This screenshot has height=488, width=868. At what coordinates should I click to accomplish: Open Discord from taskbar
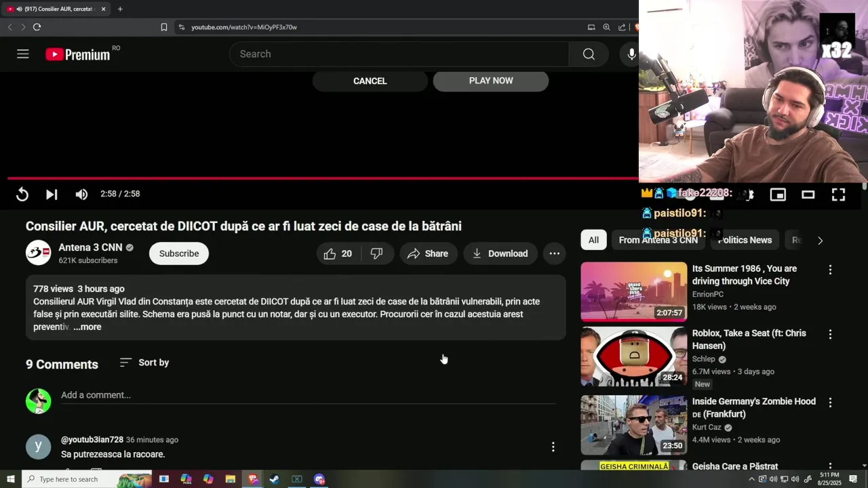[319, 479]
